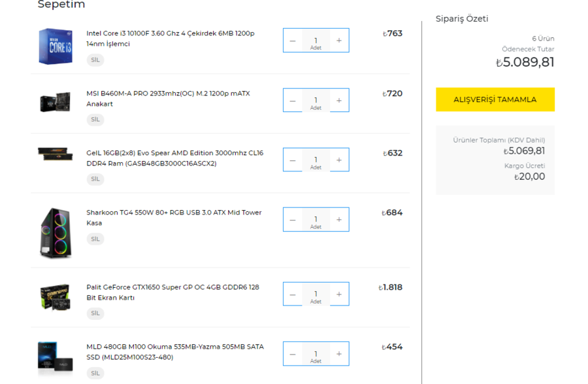Decrease quantity of MLD 480GB SSD
Image resolution: width=588 pixels, height=384 pixels.
coord(293,354)
